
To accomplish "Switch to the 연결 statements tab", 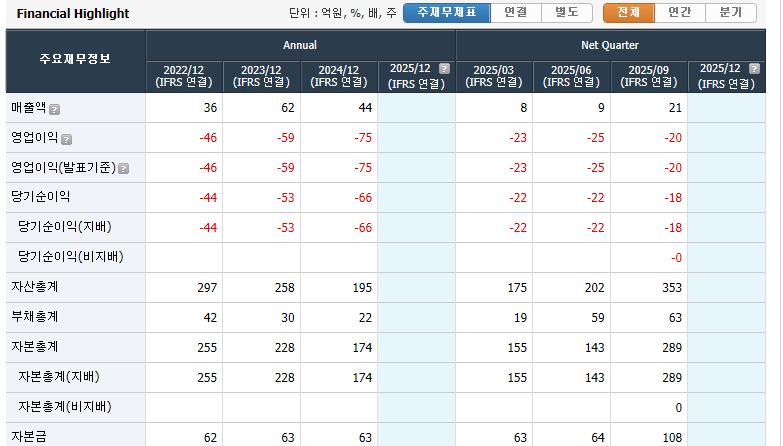I will click(x=516, y=13).
